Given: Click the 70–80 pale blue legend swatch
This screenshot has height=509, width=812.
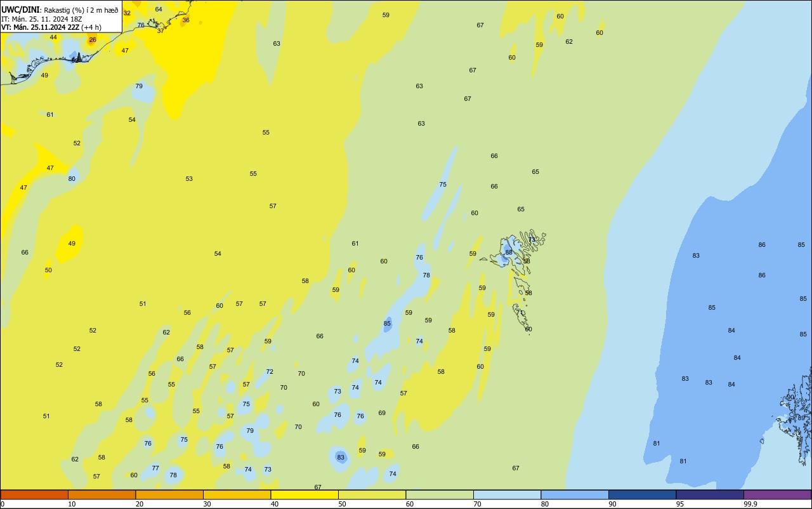Looking at the screenshot, I should coord(507,494).
